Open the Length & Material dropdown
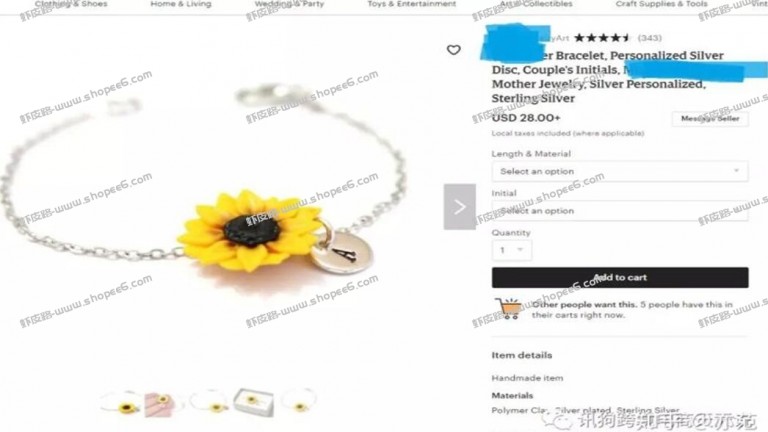This screenshot has width=768, height=432. point(620,171)
